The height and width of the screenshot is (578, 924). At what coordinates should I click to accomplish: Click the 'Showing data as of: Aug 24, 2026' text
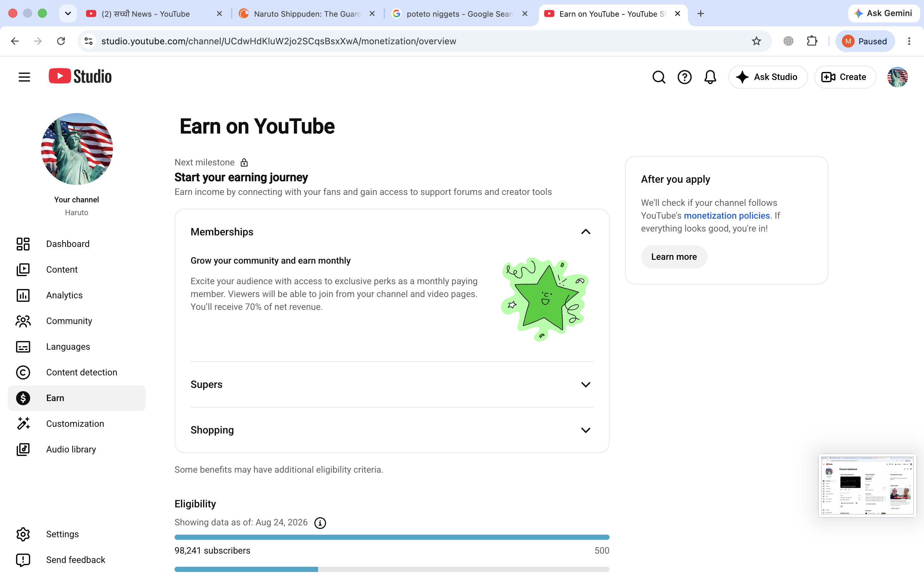tap(241, 522)
